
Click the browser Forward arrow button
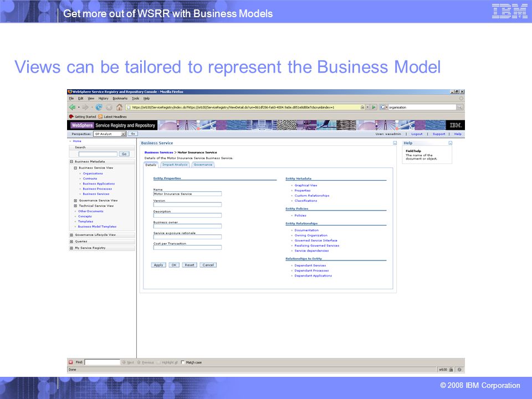pyautogui.click(x=85, y=107)
